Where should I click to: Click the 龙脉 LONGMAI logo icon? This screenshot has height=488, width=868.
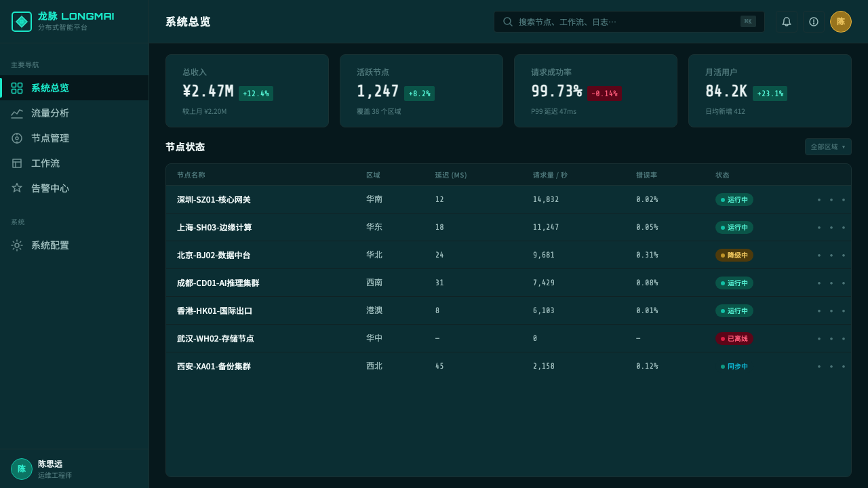pos(22,22)
